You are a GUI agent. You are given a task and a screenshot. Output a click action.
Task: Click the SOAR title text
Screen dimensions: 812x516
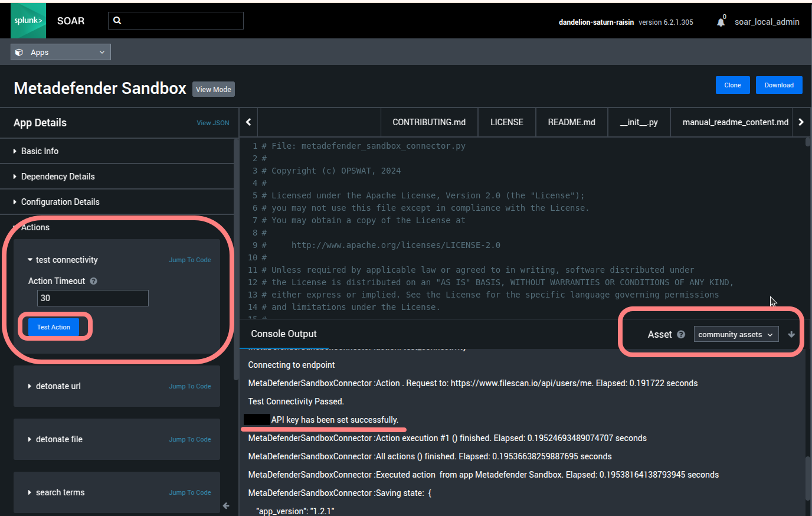71,21
